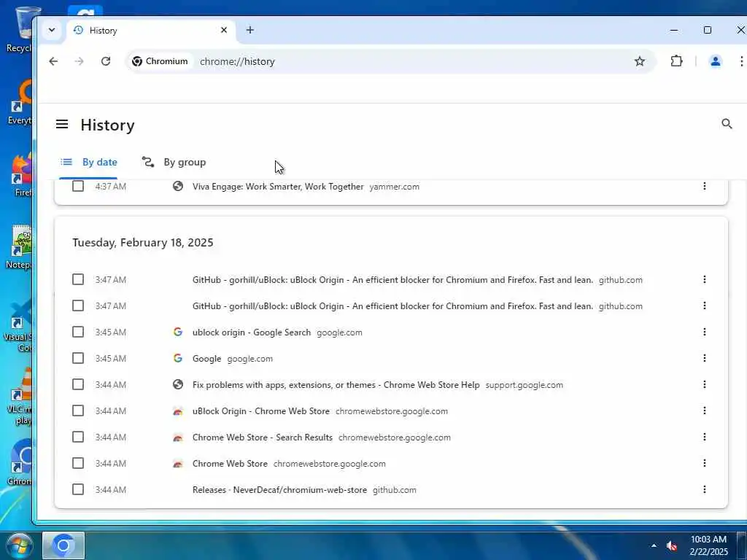Open more actions for first GitHub uBlock entry
This screenshot has width=747, height=560.
pos(704,279)
